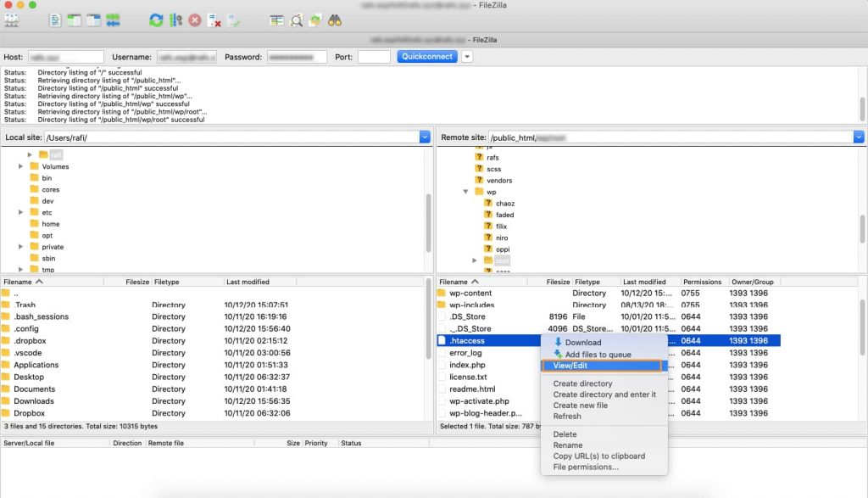The height and width of the screenshot is (498, 868).
Task: Click the Disconnect from server icon
Action: coord(214,20)
